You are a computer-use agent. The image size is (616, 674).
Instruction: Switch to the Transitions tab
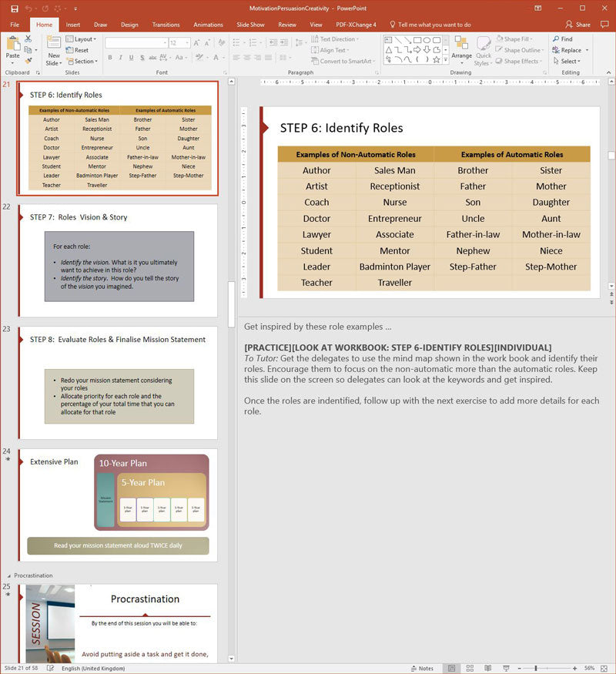[166, 25]
